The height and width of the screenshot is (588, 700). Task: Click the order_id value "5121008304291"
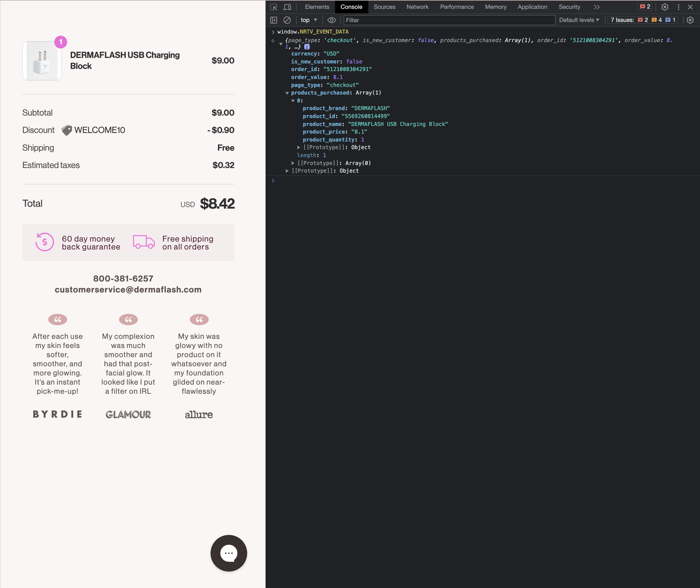click(x=348, y=69)
